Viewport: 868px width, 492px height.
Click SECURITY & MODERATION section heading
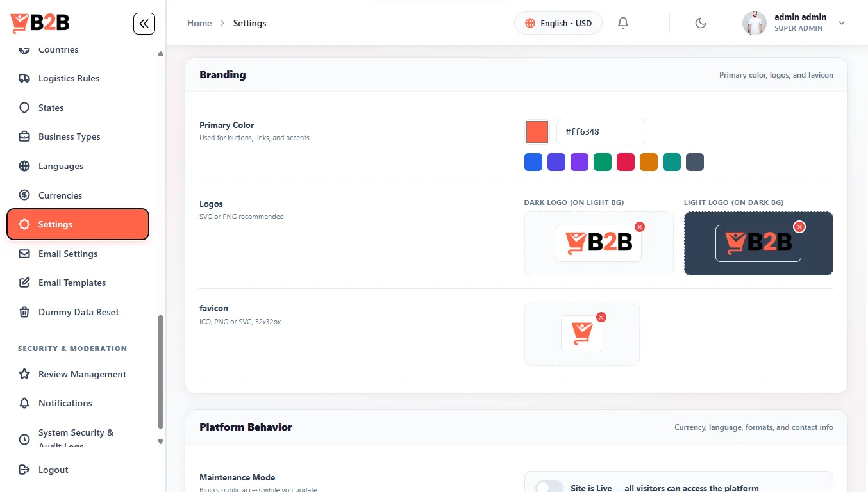click(x=72, y=348)
